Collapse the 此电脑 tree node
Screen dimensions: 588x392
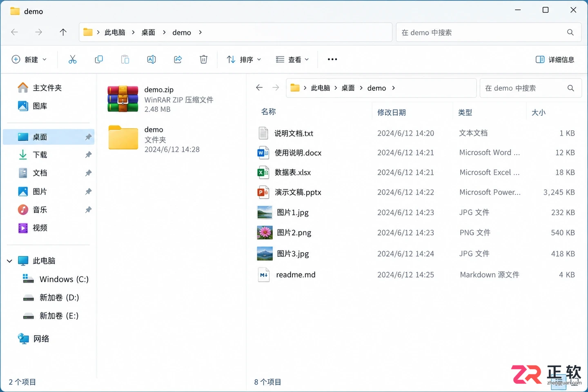[x=9, y=261]
